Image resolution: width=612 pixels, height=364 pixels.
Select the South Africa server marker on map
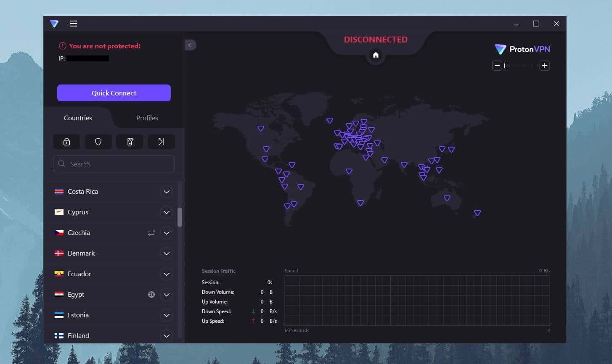pyautogui.click(x=360, y=203)
